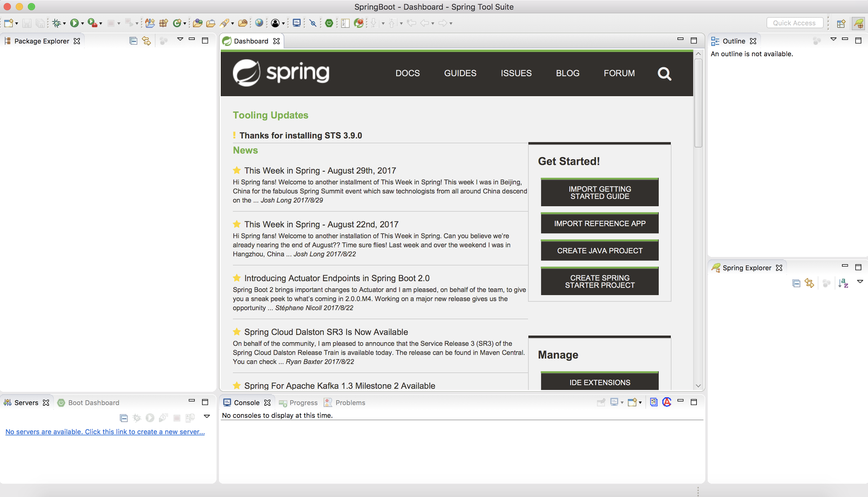Open the External Tools dropdown arrow
868x497 pixels.
101,24
